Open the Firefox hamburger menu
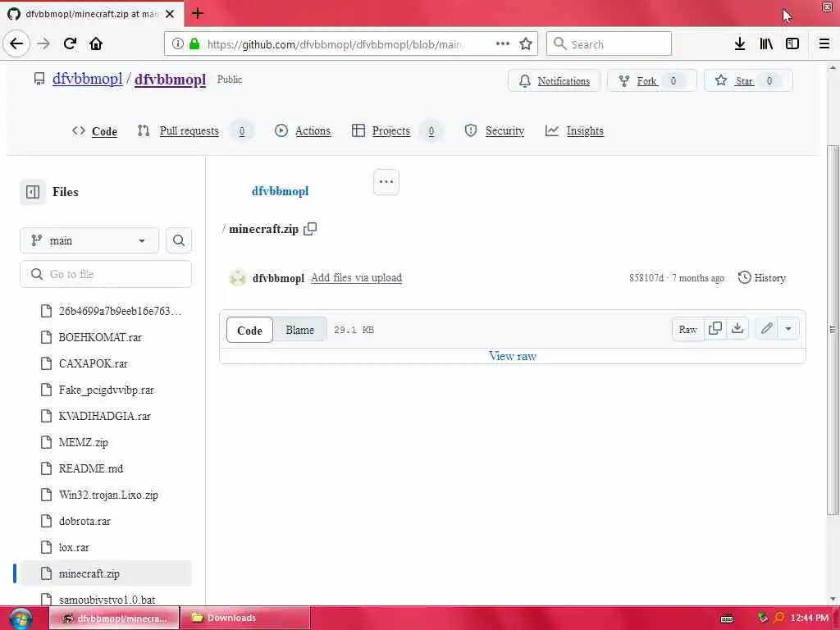Image resolution: width=840 pixels, height=630 pixels. (824, 43)
